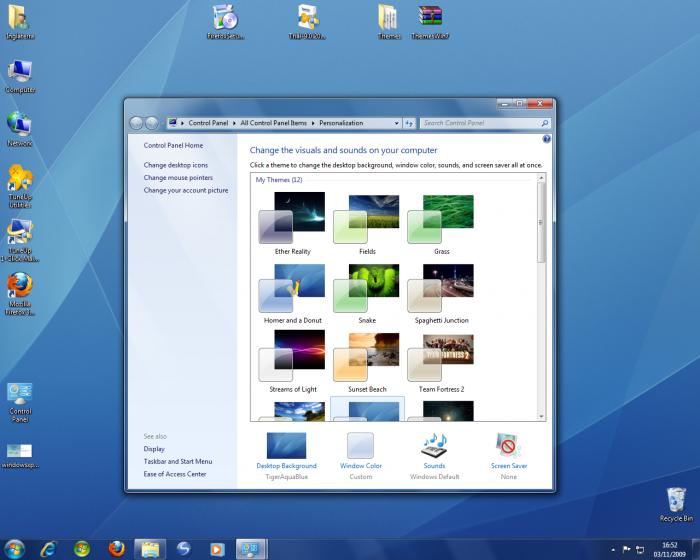Open the Screen Saver settings icon

point(509,445)
